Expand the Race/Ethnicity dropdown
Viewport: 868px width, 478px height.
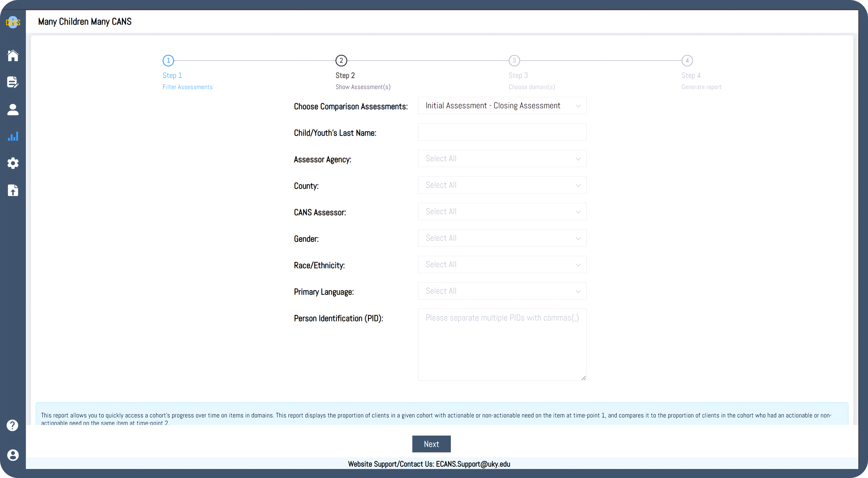[502, 264]
